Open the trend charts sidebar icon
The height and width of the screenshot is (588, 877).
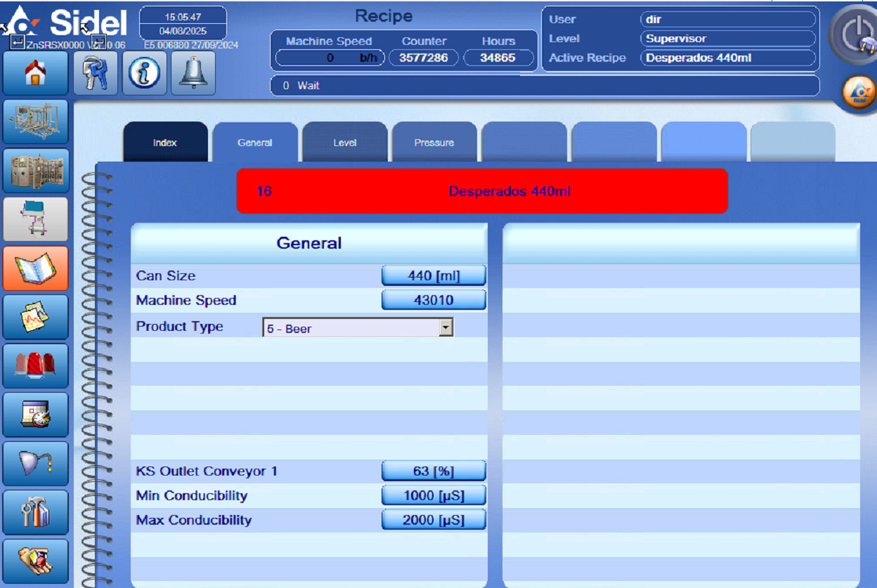pos(36,317)
